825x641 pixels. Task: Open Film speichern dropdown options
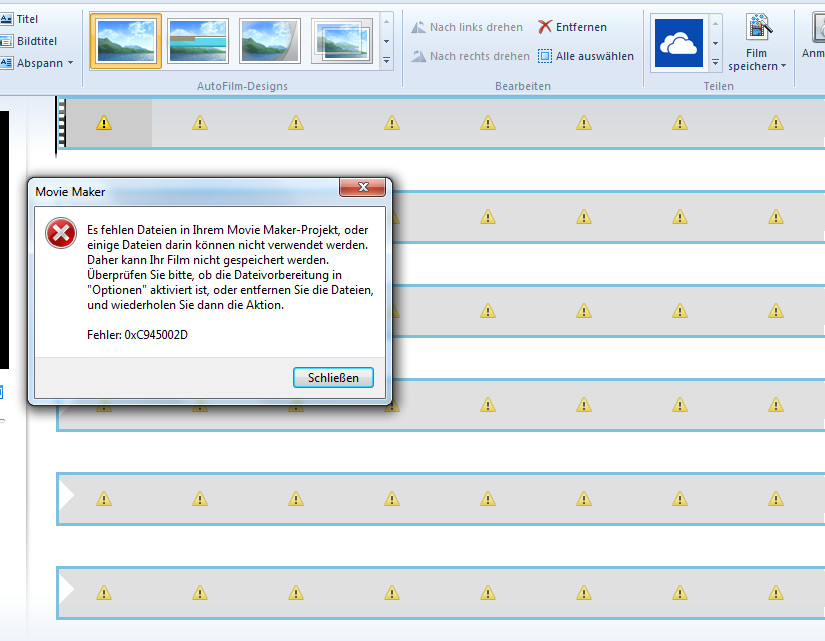pyautogui.click(x=783, y=66)
